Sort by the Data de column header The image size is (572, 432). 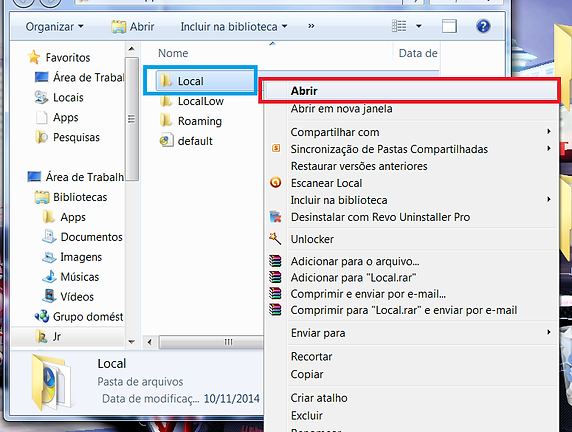(418, 53)
